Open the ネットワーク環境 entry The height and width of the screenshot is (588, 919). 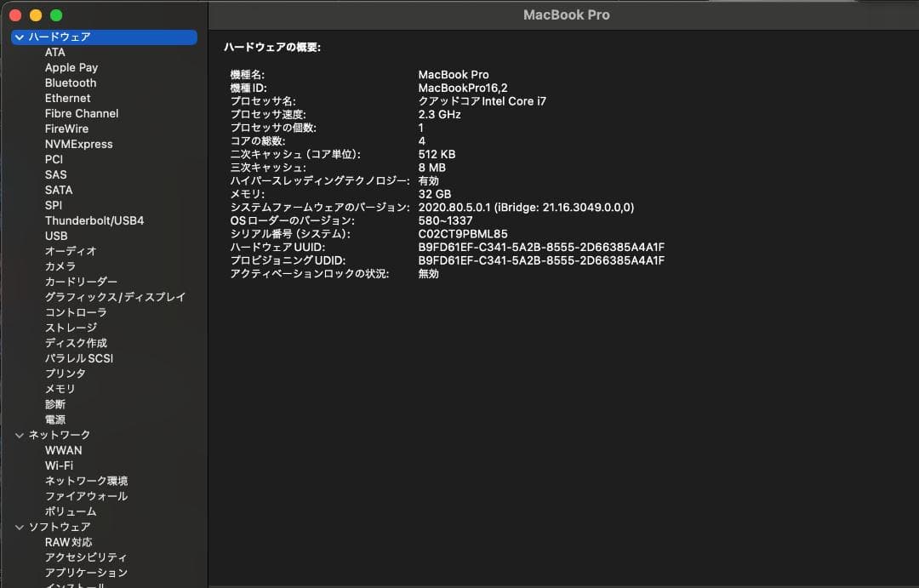pyautogui.click(x=86, y=481)
